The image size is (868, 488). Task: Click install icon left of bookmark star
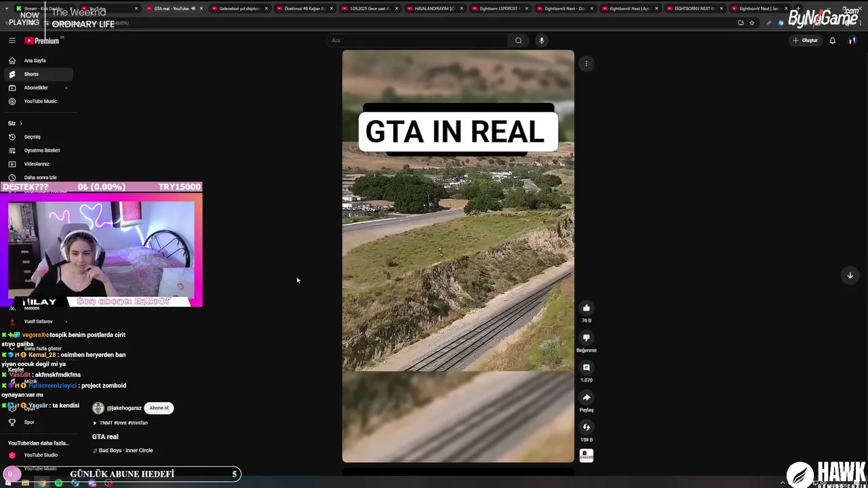pos(741,23)
